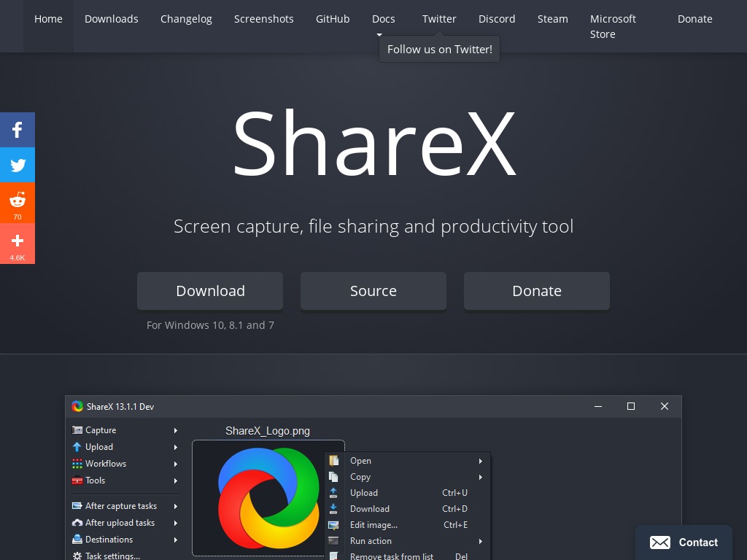Click the ShareX logo in the window title bar

[x=77, y=406]
